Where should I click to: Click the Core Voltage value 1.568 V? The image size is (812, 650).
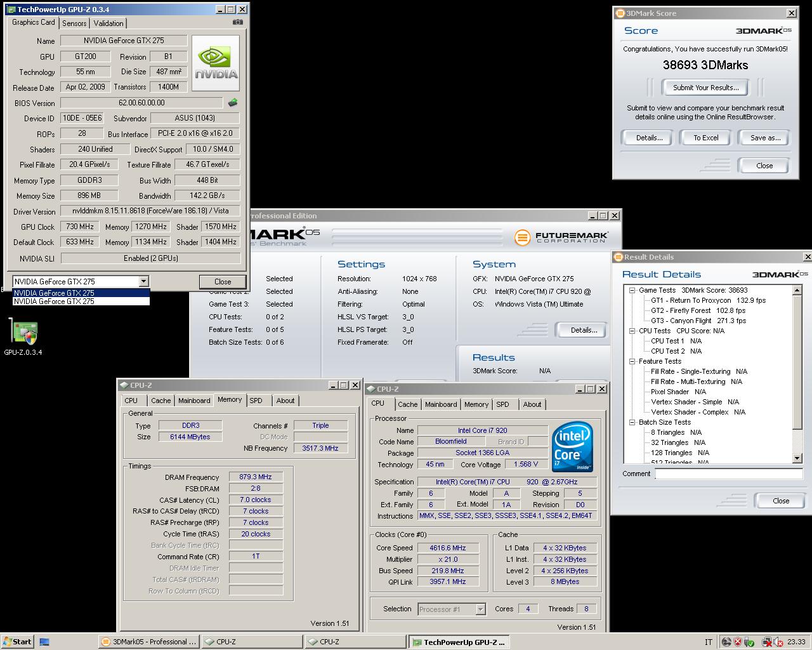click(x=526, y=464)
